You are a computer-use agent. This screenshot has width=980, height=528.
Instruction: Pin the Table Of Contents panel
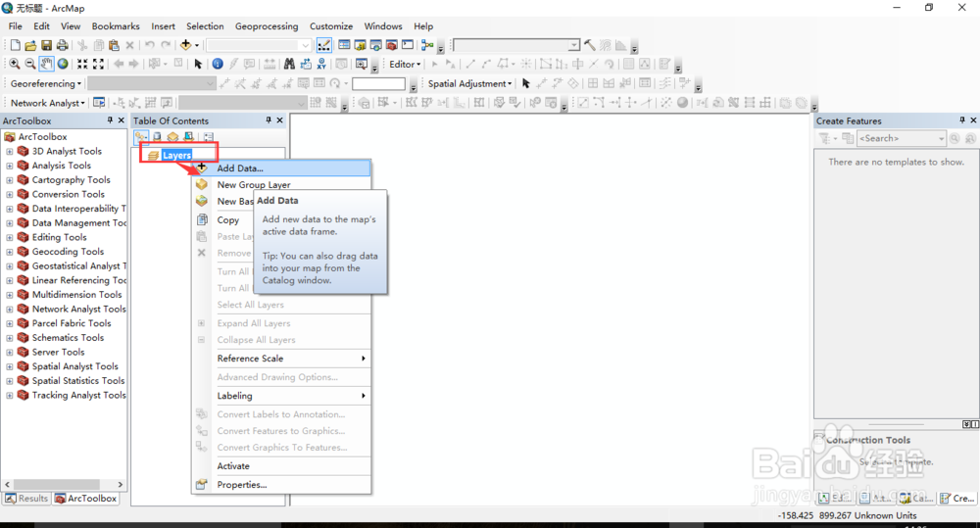click(269, 120)
